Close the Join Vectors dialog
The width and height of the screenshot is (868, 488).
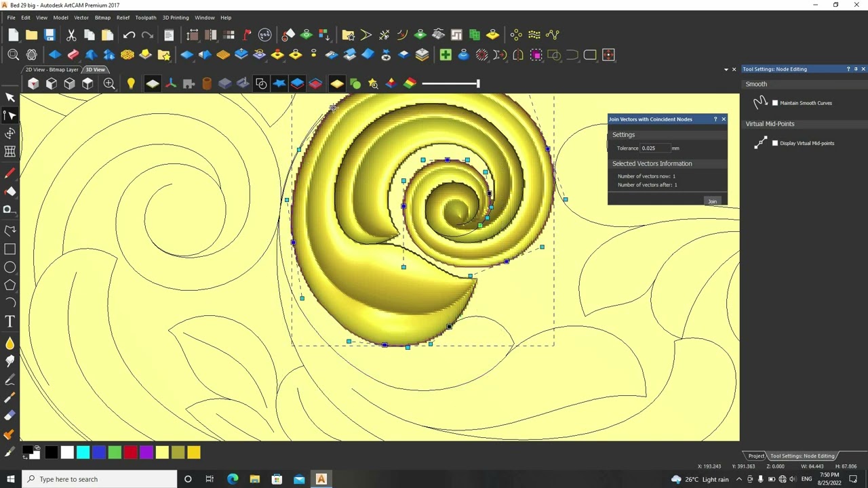coord(723,119)
